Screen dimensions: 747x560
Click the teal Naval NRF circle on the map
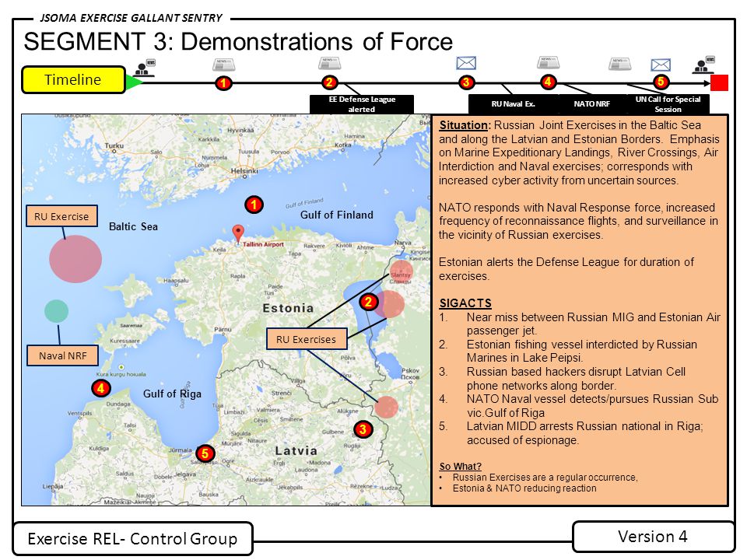(56, 311)
